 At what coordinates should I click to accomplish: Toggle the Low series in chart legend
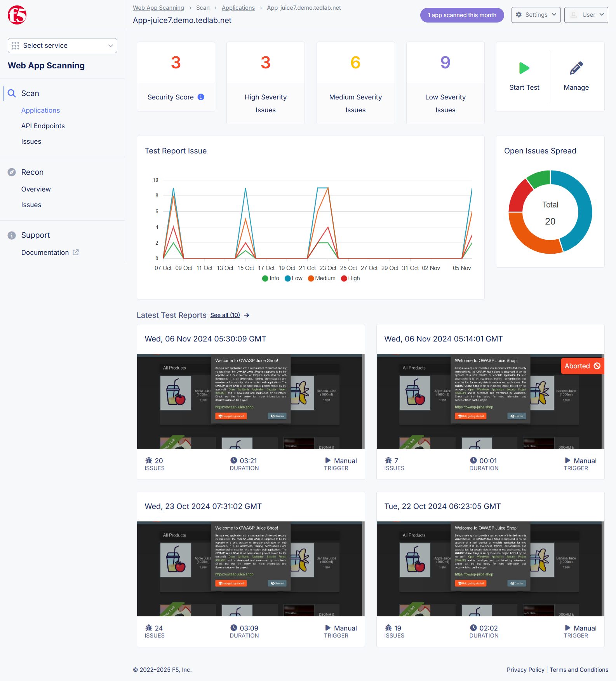[x=293, y=278]
